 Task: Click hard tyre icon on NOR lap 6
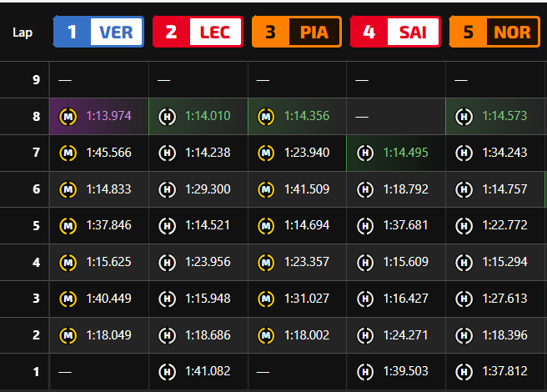click(464, 189)
